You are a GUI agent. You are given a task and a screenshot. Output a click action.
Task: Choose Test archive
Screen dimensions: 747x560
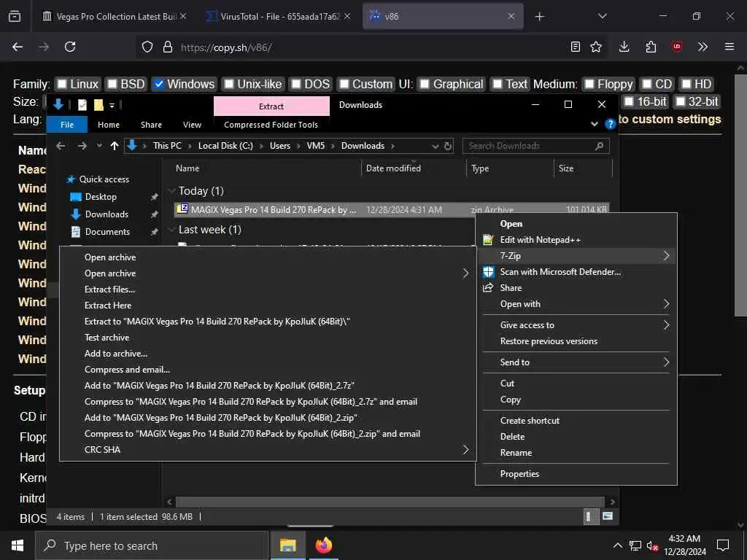tap(107, 337)
